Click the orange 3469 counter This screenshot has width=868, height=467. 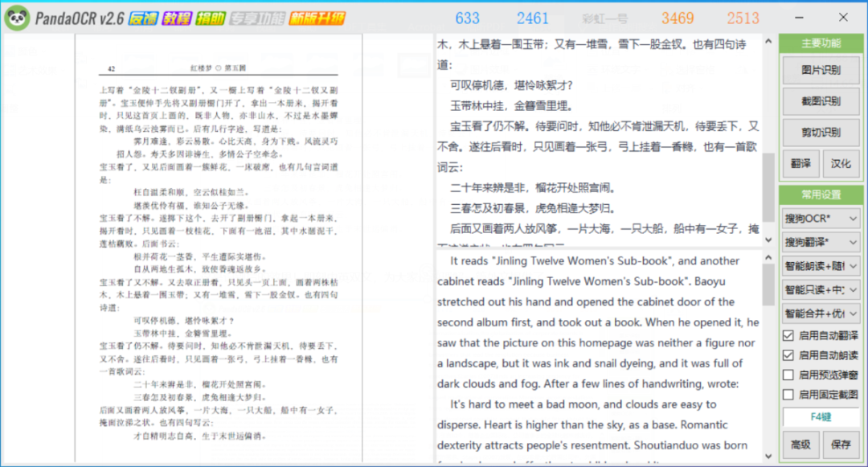pyautogui.click(x=678, y=18)
